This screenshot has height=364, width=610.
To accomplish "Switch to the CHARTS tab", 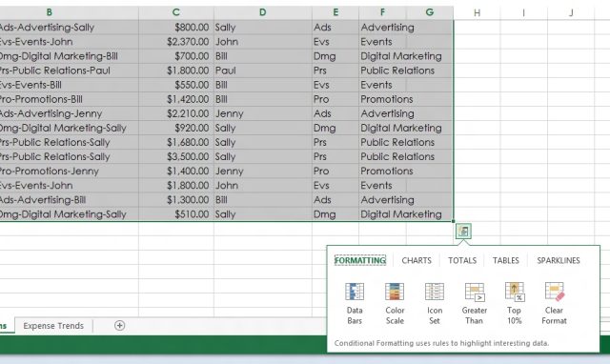I will [417, 260].
